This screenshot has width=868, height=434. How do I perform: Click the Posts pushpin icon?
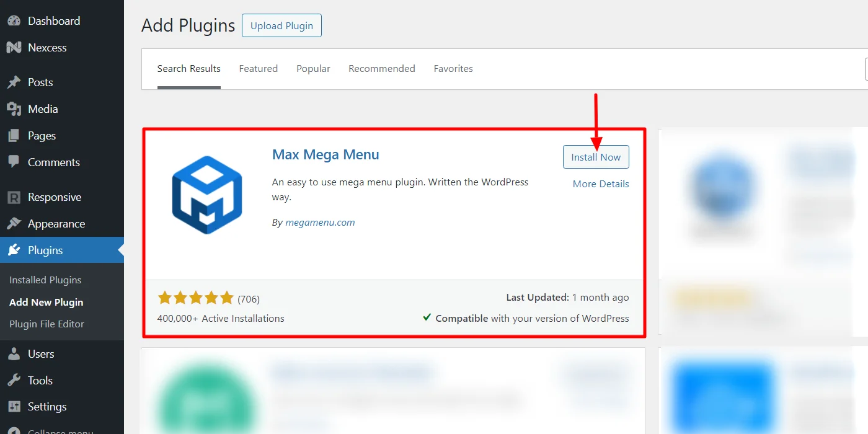[14, 82]
